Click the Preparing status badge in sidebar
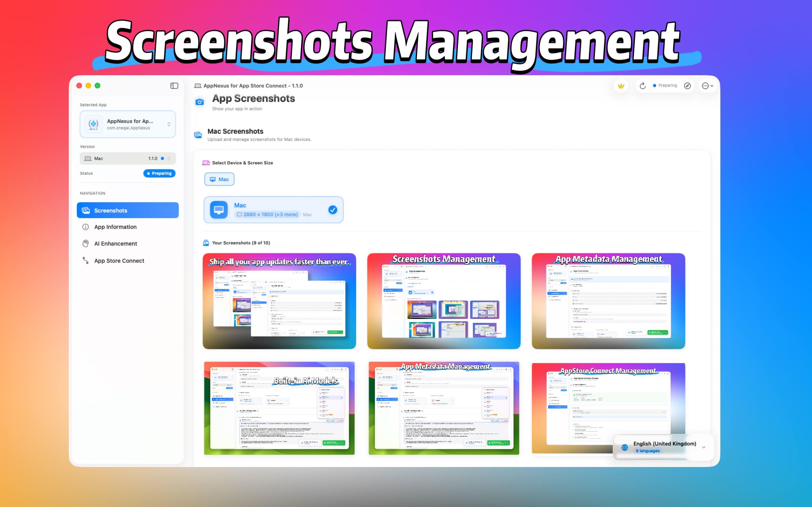The height and width of the screenshot is (507, 812). (x=159, y=173)
